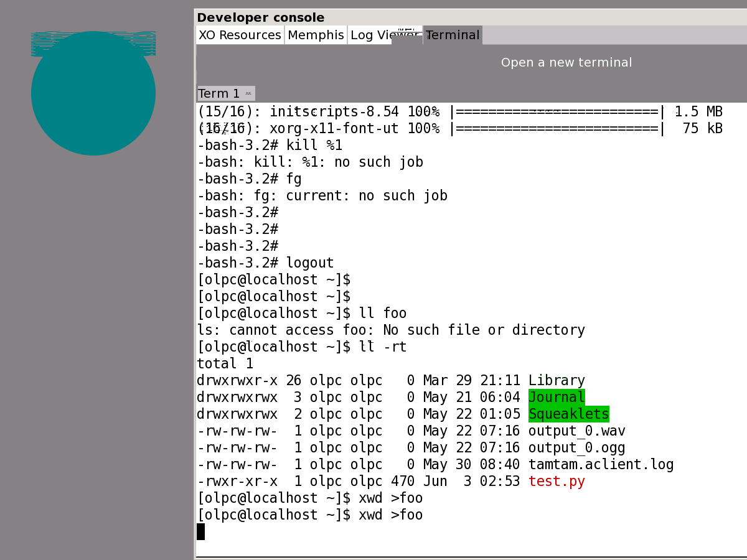Open the Memphis tab
This screenshot has height=560, width=747.
tap(316, 35)
